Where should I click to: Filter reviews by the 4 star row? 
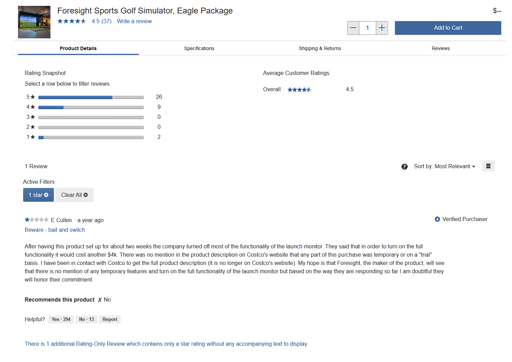[93, 107]
